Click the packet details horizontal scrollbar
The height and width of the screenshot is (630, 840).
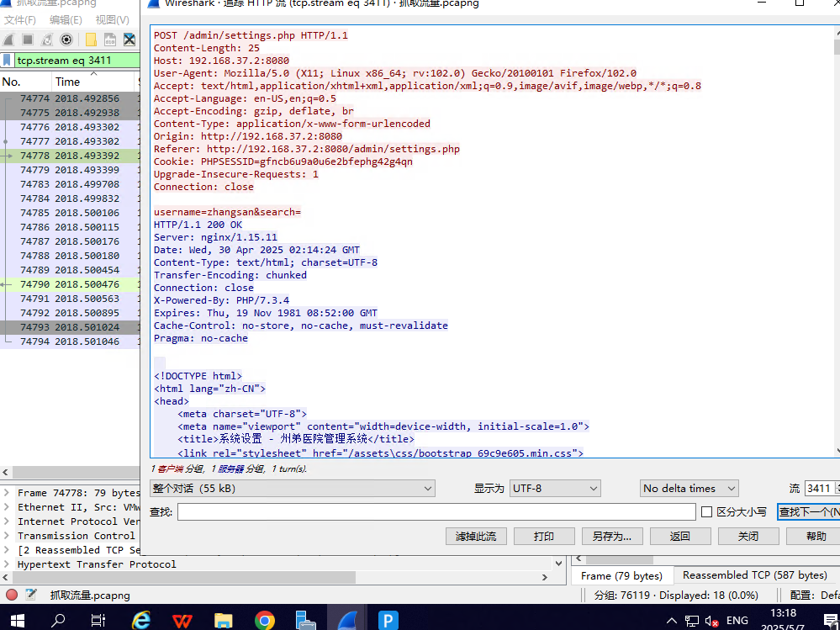184,577
